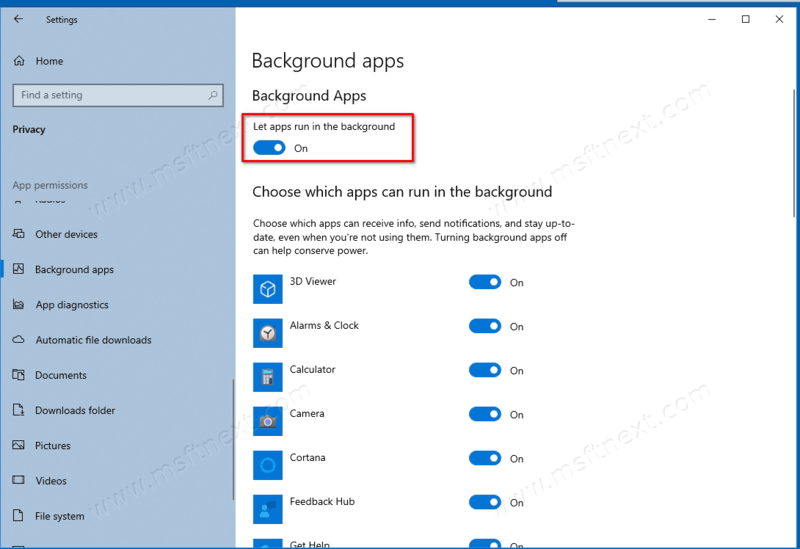Click the Cortana app name
800x549 pixels.
[307, 457]
